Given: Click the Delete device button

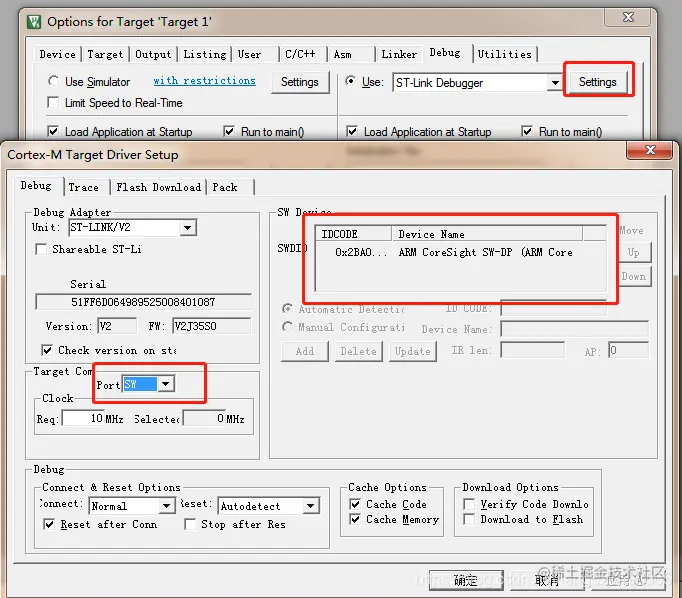Looking at the screenshot, I should pyautogui.click(x=358, y=351).
